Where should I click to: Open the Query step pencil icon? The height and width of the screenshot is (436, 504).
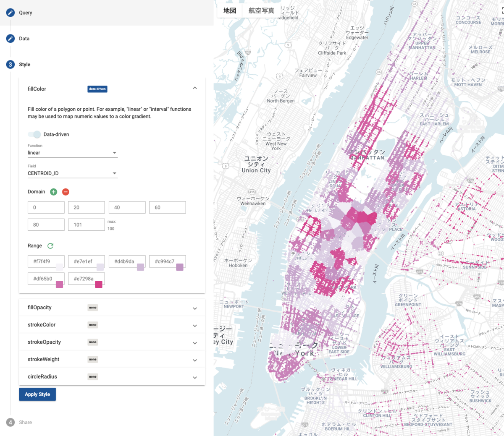click(10, 13)
